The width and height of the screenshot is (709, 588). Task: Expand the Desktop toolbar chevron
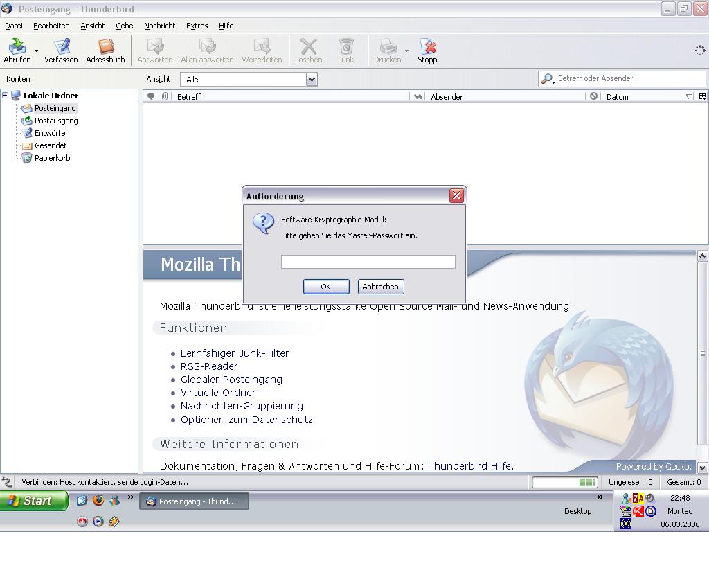click(600, 497)
